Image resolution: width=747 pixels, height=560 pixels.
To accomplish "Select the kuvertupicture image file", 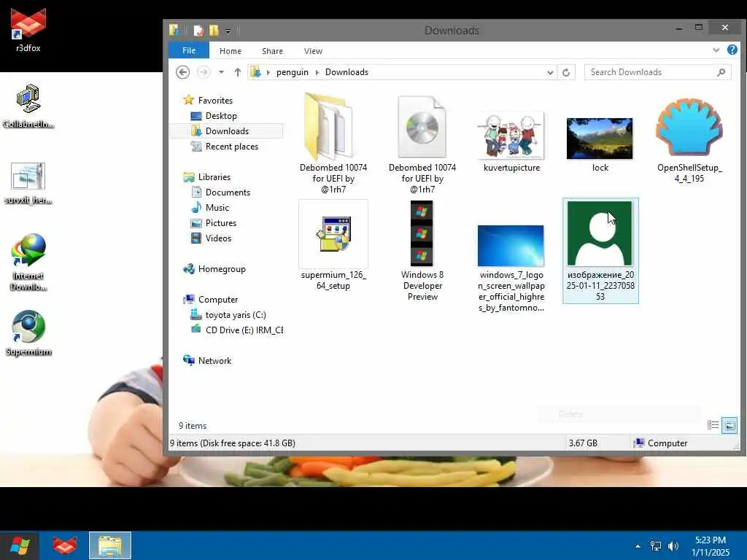I will (511, 142).
